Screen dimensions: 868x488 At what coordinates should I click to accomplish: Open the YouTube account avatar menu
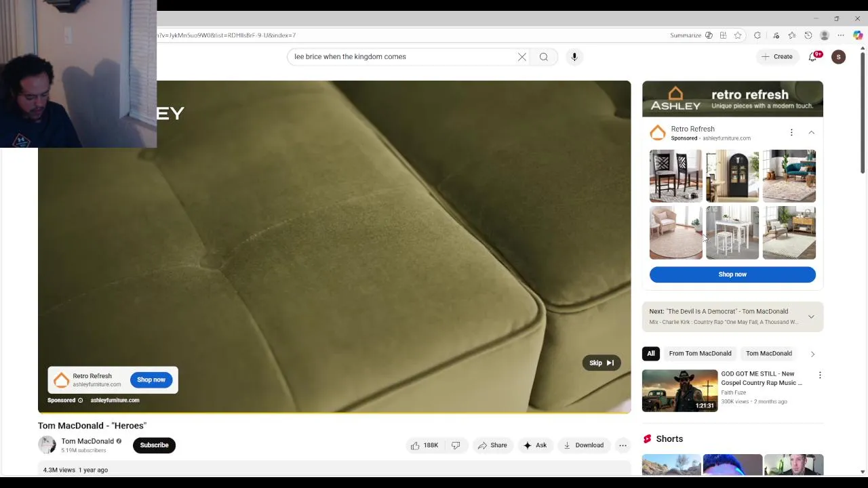839,57
